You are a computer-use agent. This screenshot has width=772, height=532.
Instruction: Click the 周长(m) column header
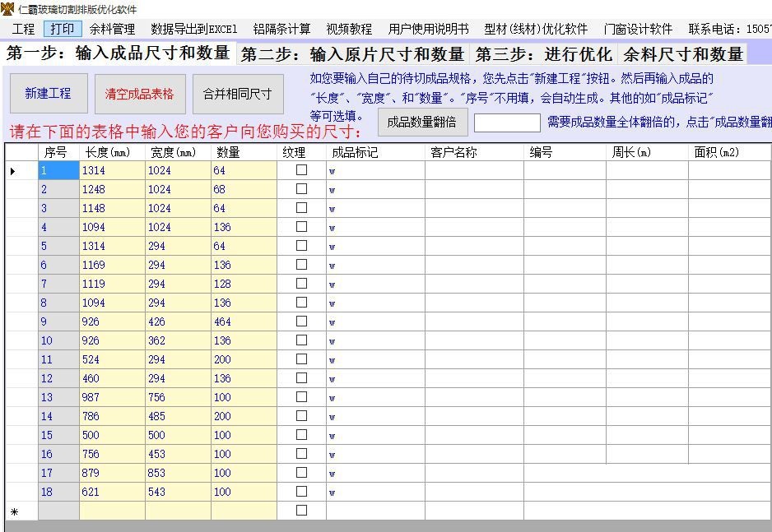click(648, 152)
